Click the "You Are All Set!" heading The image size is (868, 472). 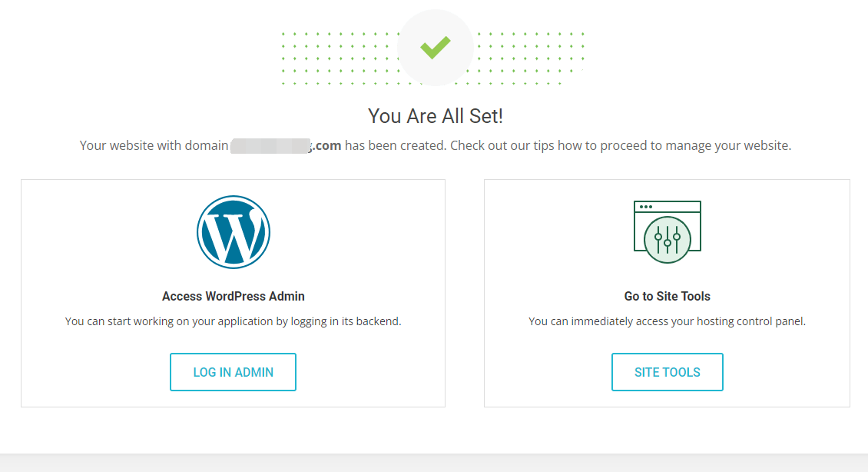point(435,116)
